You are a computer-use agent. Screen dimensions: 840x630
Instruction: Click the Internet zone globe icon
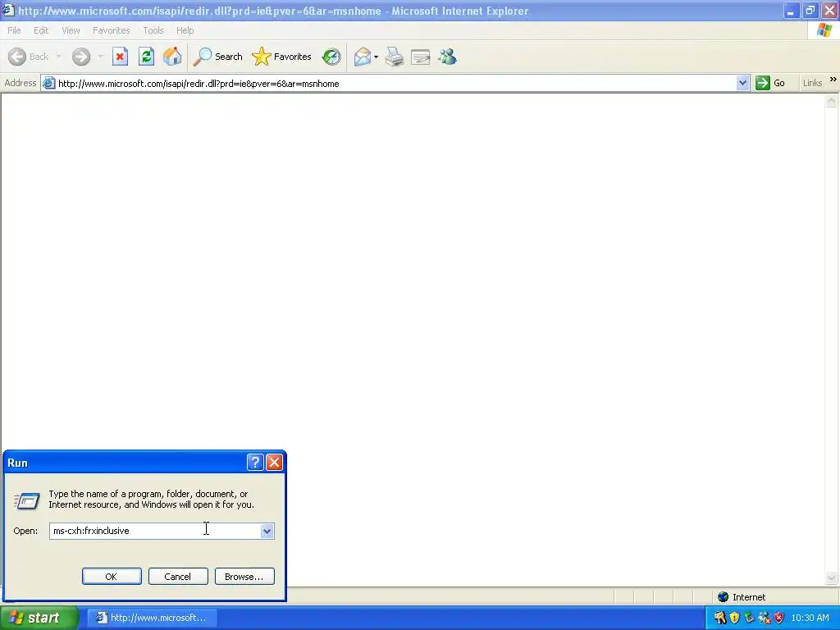(724, 597)
